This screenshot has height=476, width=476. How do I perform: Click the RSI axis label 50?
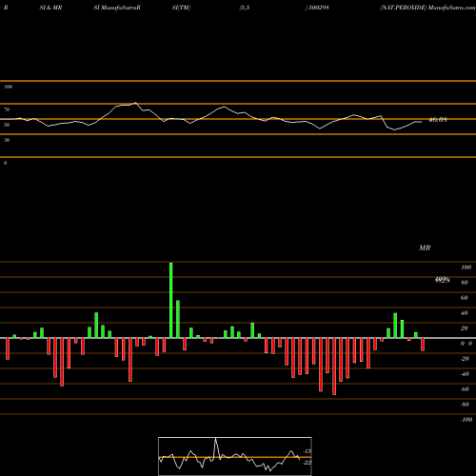[7, 125]
